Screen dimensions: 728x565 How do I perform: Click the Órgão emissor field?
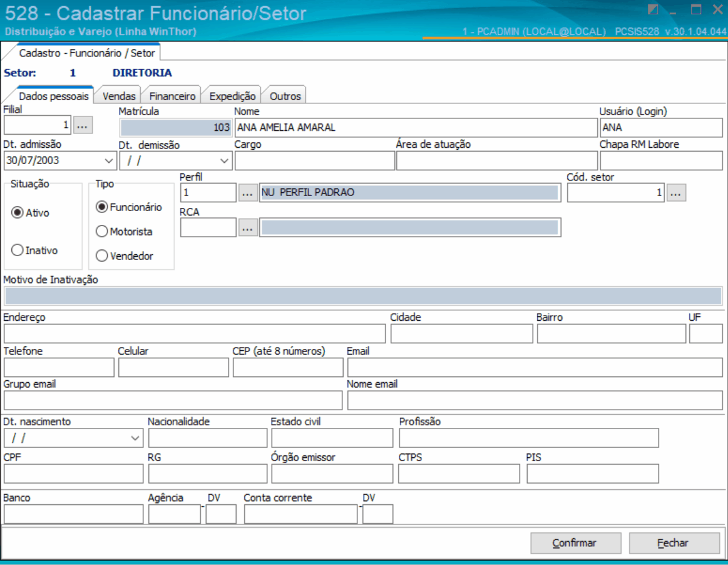click(x=332, y=474)
